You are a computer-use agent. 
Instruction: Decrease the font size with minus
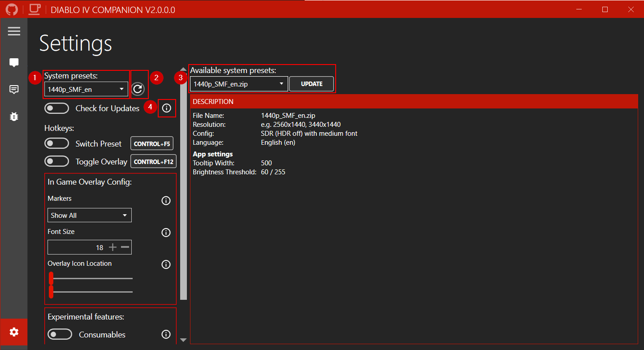pyautogui.click(x=125, y=247)
